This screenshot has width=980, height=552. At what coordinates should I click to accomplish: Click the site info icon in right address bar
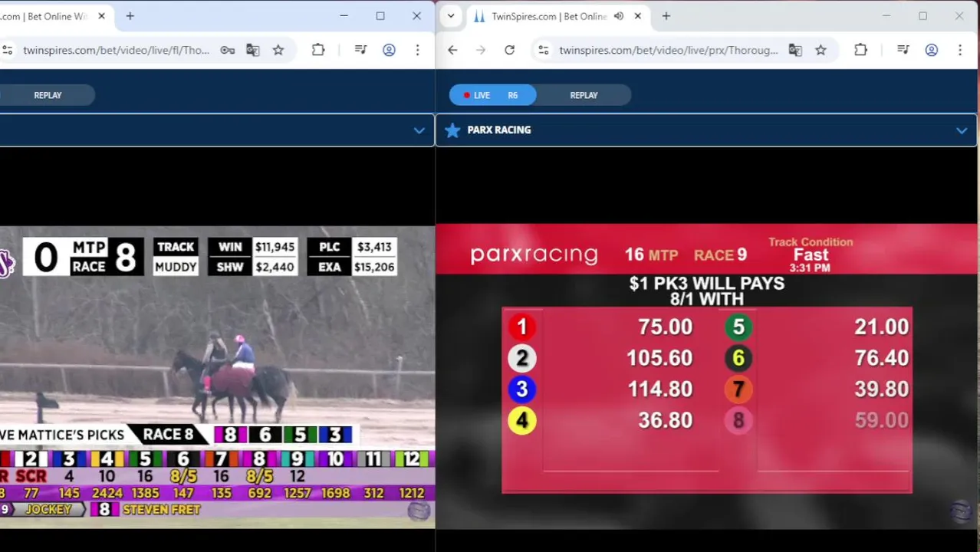(x=543, y=50)
